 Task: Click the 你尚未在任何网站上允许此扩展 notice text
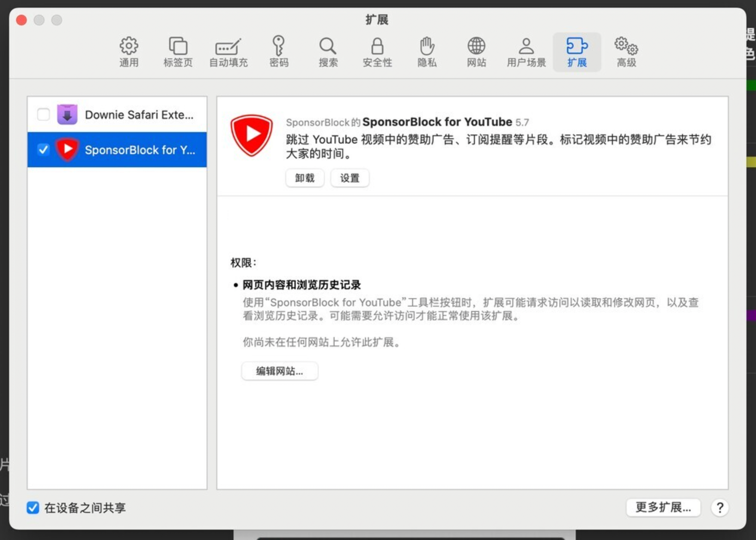(322, 342)
